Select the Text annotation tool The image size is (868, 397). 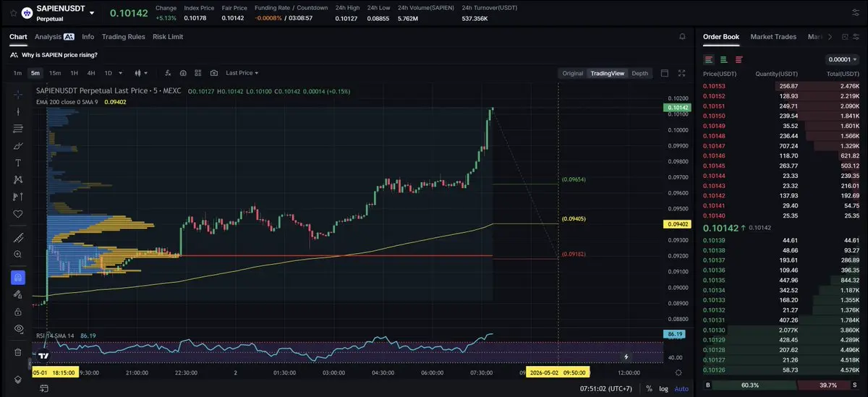18,163
